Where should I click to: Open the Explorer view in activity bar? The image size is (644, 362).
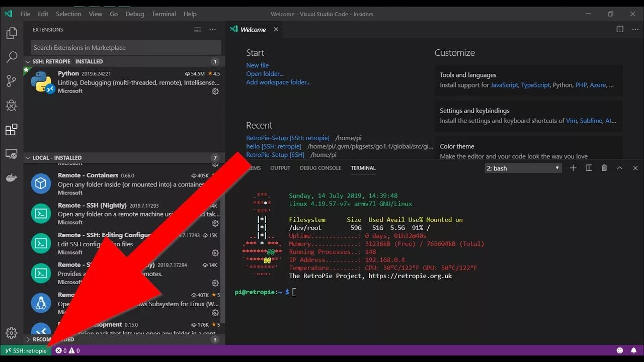tap(12, 34)
